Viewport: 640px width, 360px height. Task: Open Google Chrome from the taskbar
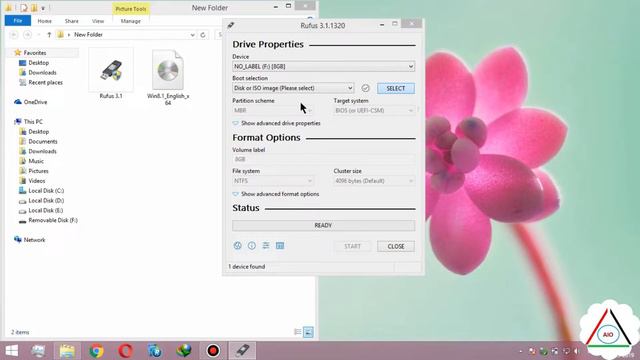point(96,351)
